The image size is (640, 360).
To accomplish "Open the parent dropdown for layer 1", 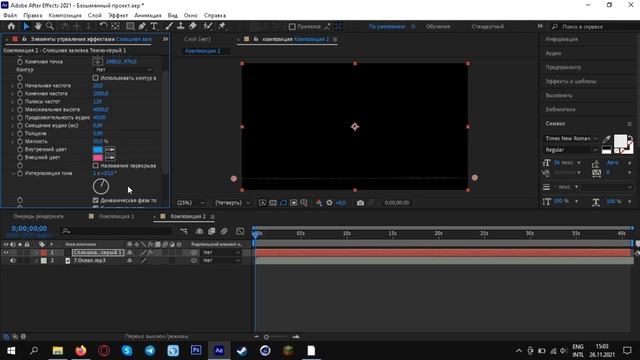I will click(221, 253).
